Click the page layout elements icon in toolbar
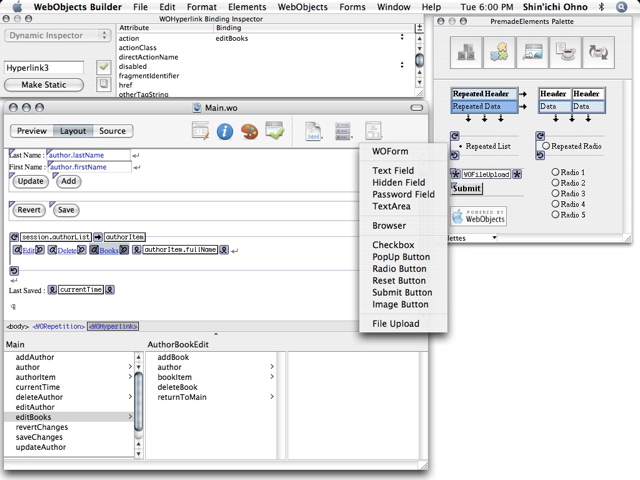640x480 pixels. pyautogui.click(x=373, y=131)
